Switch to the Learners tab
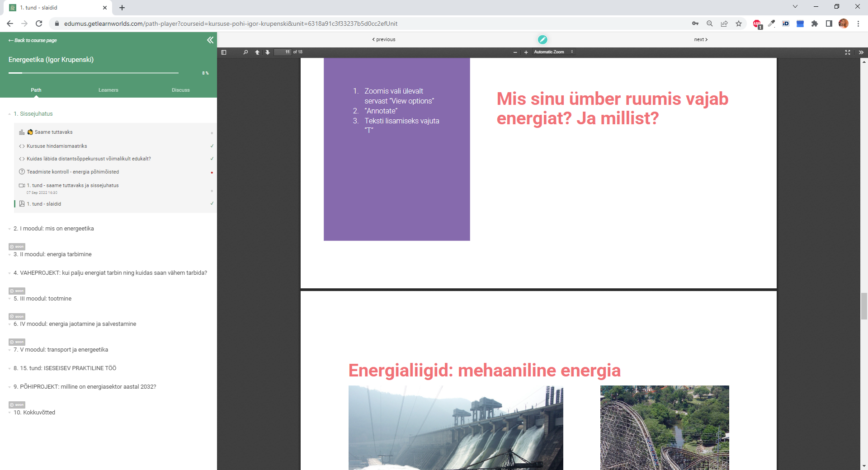The height and width of the screenshot is (470, 868). [x=108, y=90]
